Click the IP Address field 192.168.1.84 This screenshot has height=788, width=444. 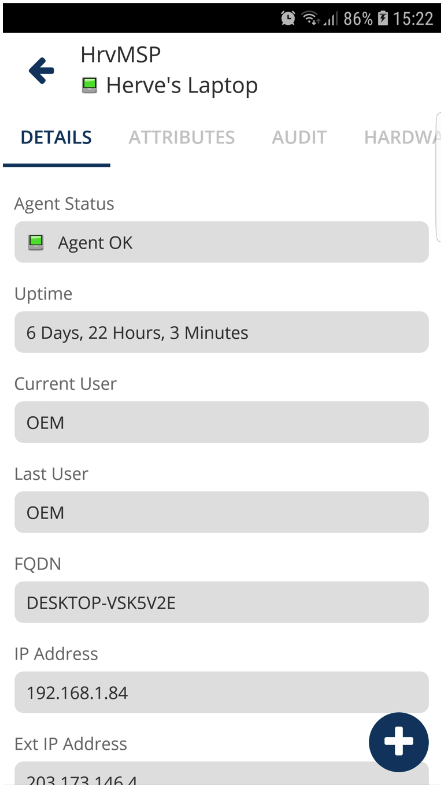click(x=221, y=692)
